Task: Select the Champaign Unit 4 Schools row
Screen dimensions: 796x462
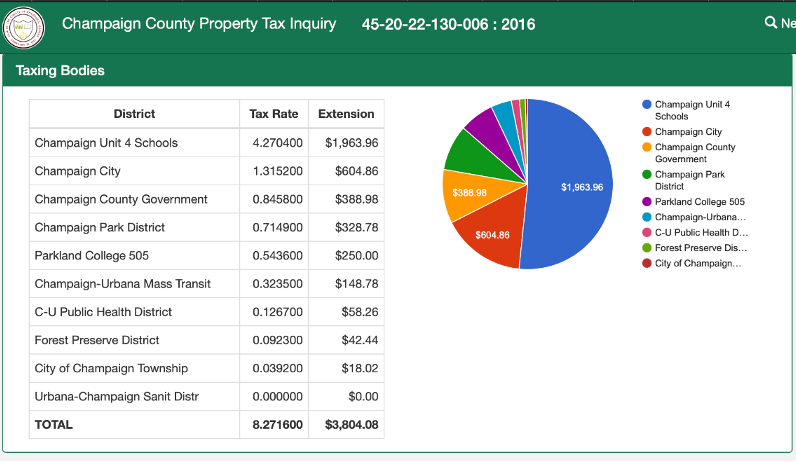Action: pyautogui.click(x=207, y=143)
